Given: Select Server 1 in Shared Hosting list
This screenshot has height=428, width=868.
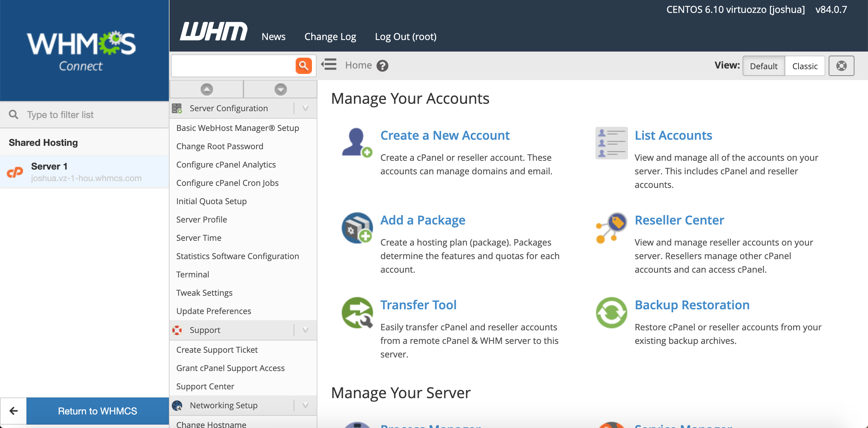Looking at the screenshot, I should point(84,172).
